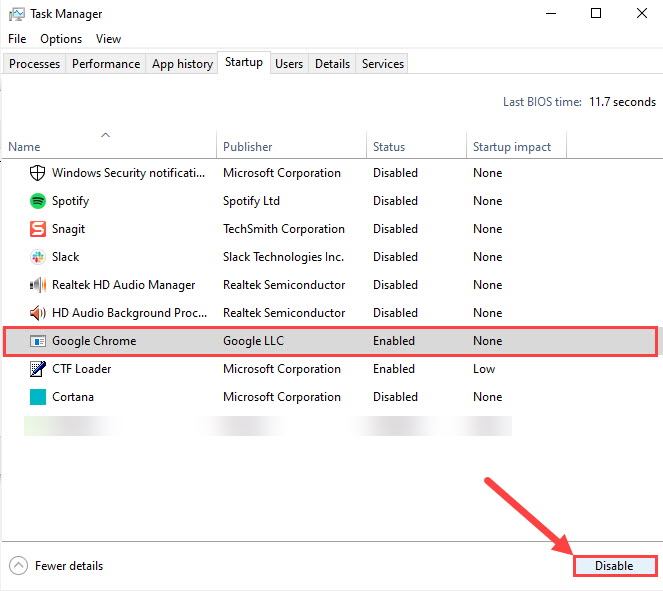Viewport: 663px width, 591px height.
Task: Click the Task Manager title bar icon
Action: pyautogui.click(x=17, y=14)
